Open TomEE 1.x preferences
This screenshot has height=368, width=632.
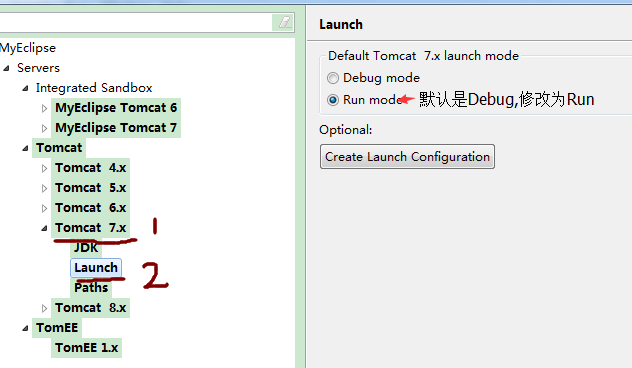point(87,348)
